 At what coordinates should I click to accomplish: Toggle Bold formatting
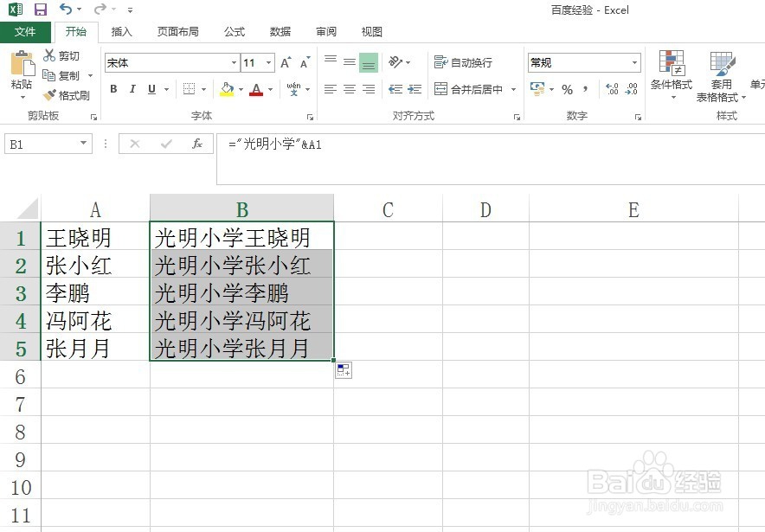(x=112, y=89)
